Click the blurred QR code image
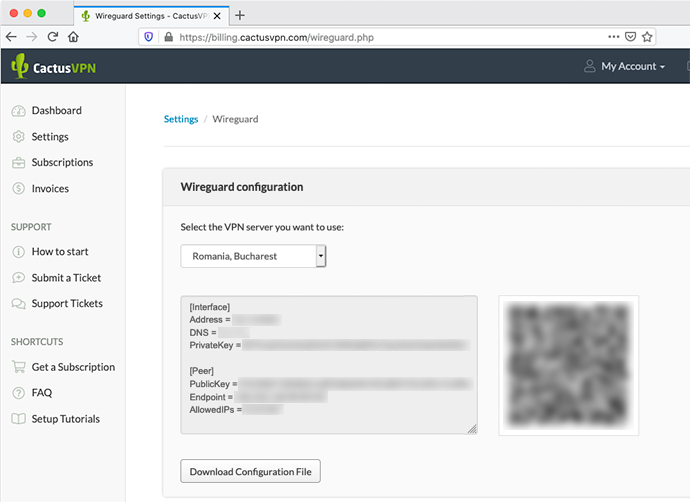This screenshot has height=502, width=690. (569, 366)
